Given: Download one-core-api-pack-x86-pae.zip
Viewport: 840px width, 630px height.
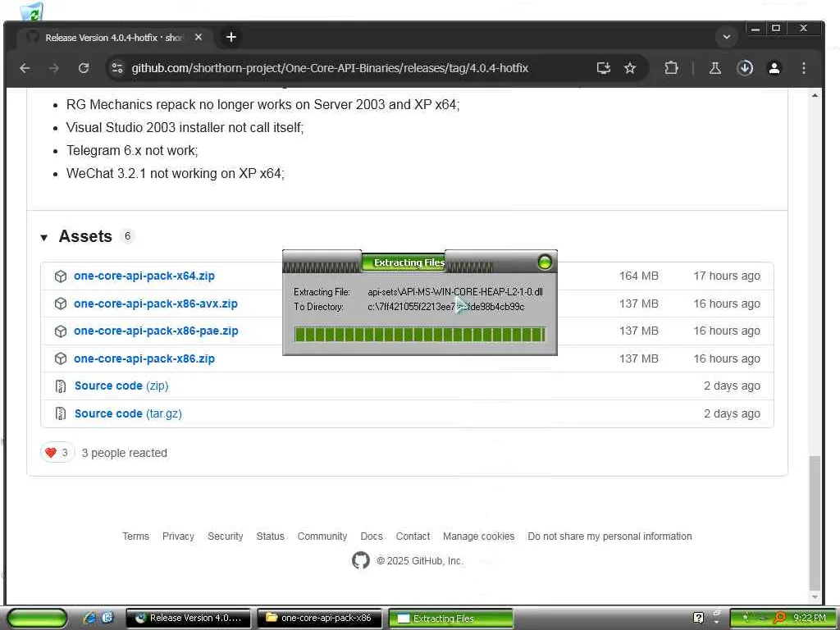Looking at the screenshot, I should coord(156,331).
